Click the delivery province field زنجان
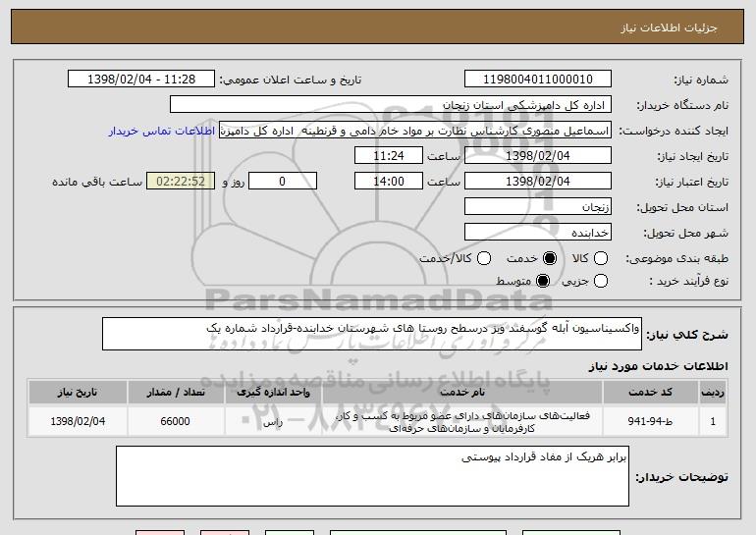 click(x=536, y=207)
